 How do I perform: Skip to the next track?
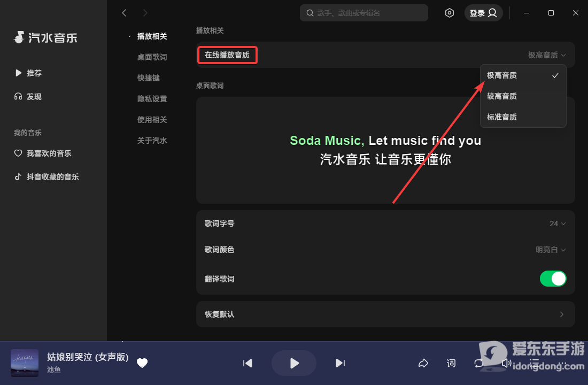pyautogui.click(x=340, y=363)
